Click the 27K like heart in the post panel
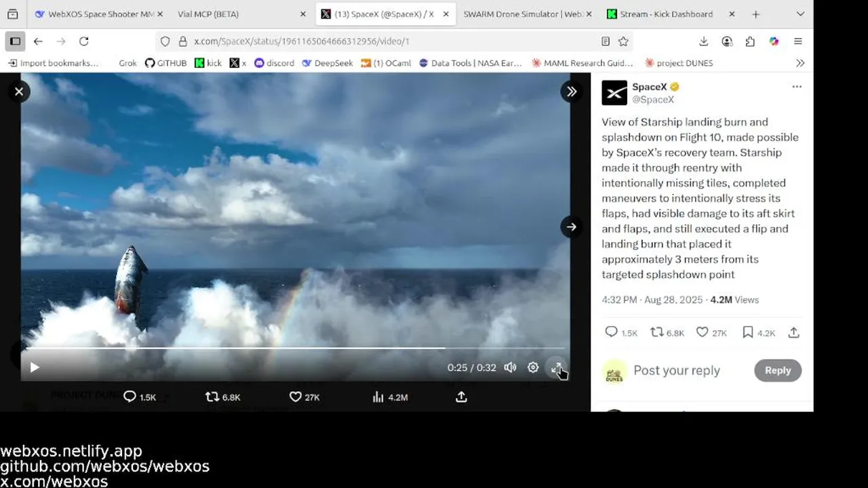868x488 pixels. (x=703, y=332)
